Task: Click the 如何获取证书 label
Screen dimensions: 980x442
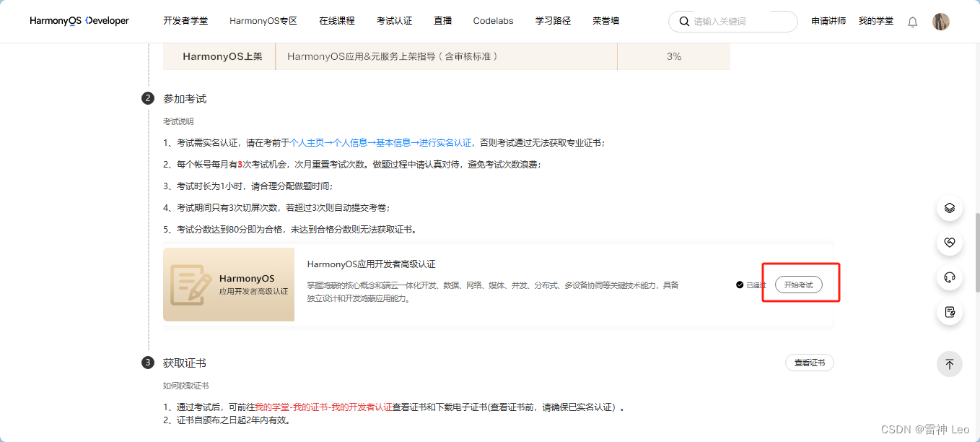Action: 185,386
